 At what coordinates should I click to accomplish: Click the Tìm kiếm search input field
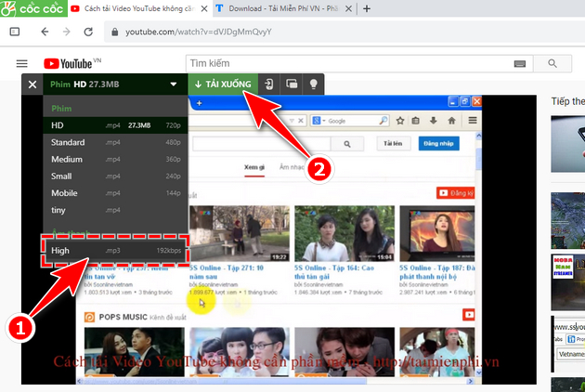(x=344, y=63)
